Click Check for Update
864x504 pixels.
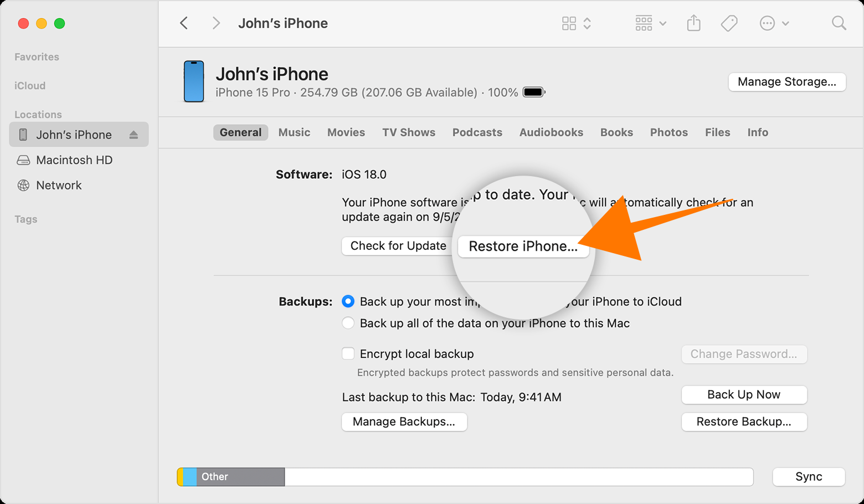point(397,246)
